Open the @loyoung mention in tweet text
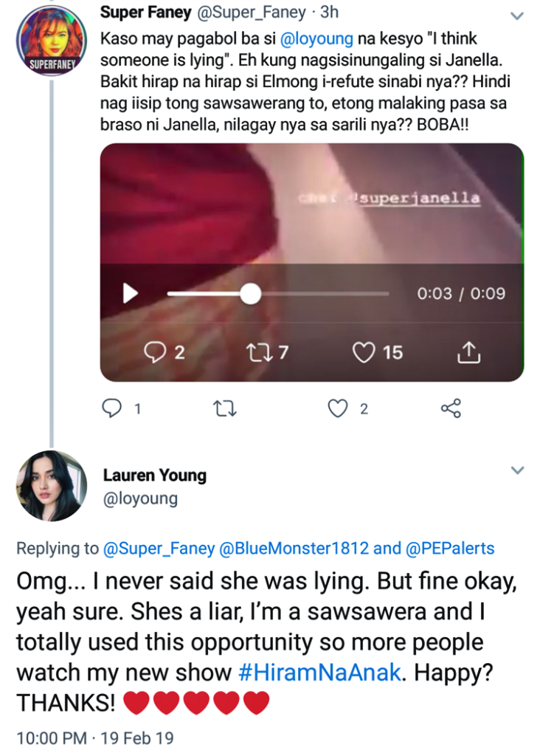This screenshot has height=756, width=540. tap(319, 38)
